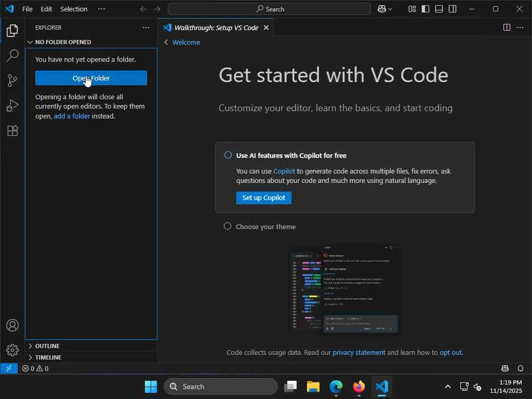Open the Copilot link in description
The image size is (532, 399).
point(284,171)
